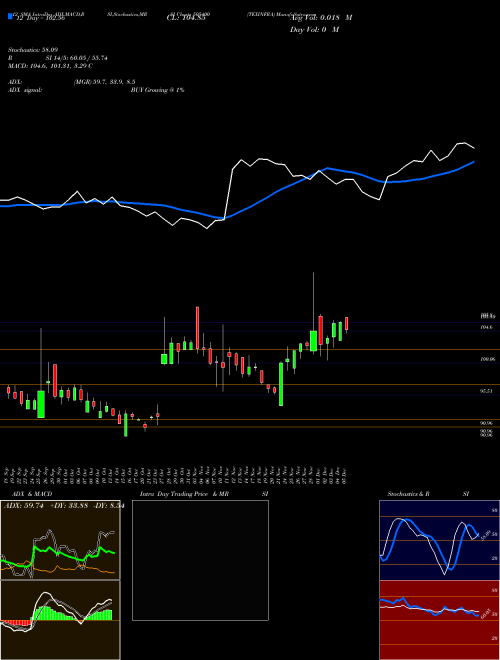
Task: Click the 'SI 14/3: 60.05 / 55.74' value
Action: 77,58
